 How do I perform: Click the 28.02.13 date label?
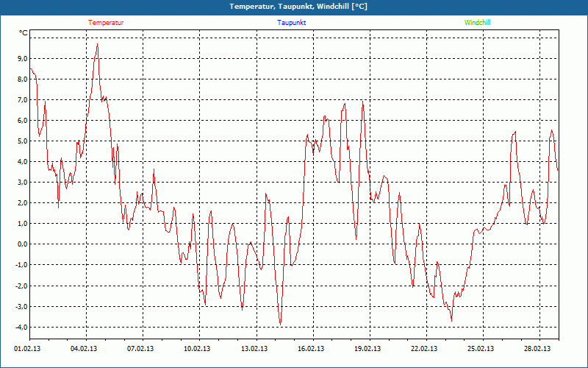tap(537, 349)
